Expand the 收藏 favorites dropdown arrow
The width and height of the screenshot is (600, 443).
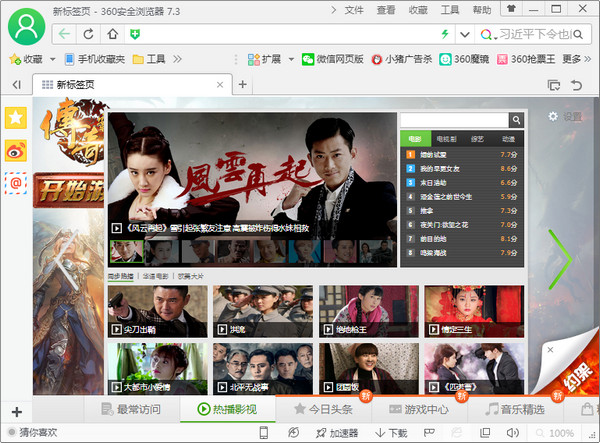point(53,59)
